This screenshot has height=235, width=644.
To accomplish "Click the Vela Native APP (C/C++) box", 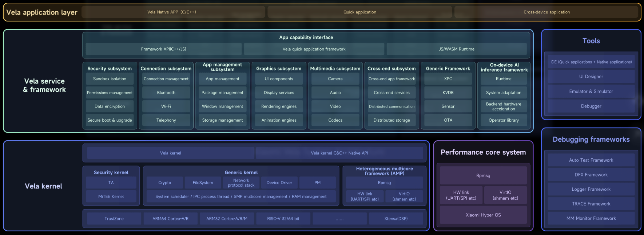I will coord(173,12).
